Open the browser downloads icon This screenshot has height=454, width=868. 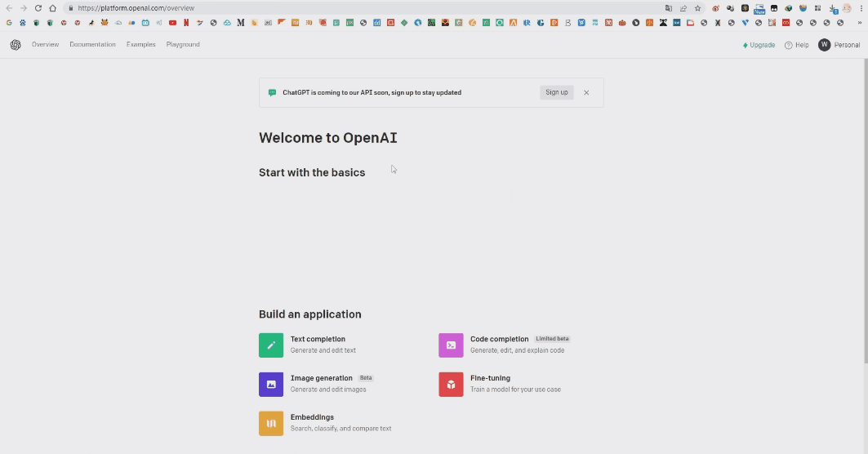click(833, 8)
